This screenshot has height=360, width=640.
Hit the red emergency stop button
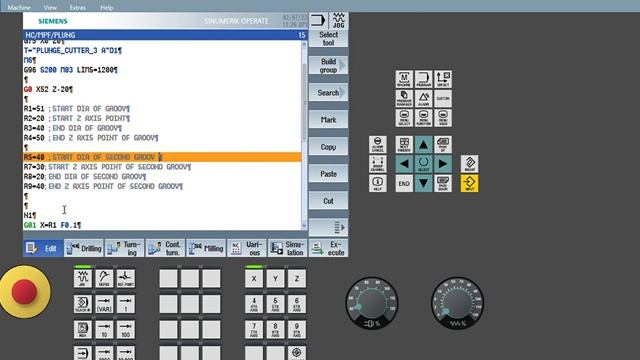tap(24, 291)
